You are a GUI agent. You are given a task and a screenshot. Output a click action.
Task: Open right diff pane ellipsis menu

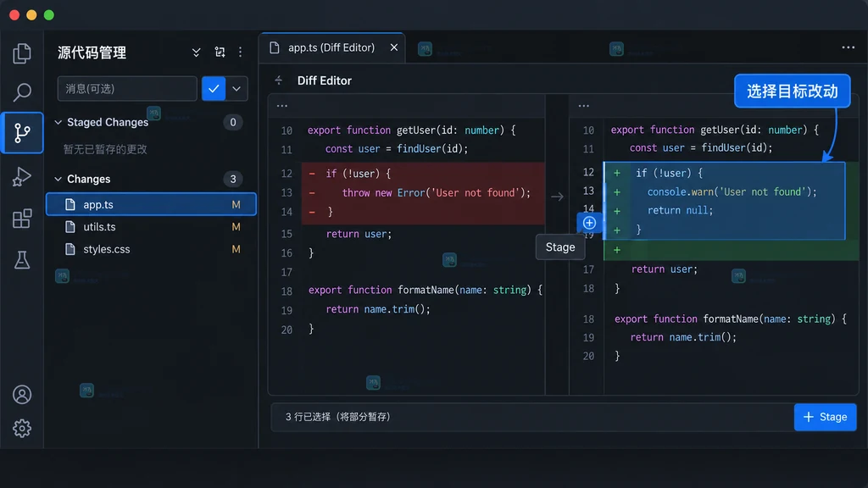[583, 106]
